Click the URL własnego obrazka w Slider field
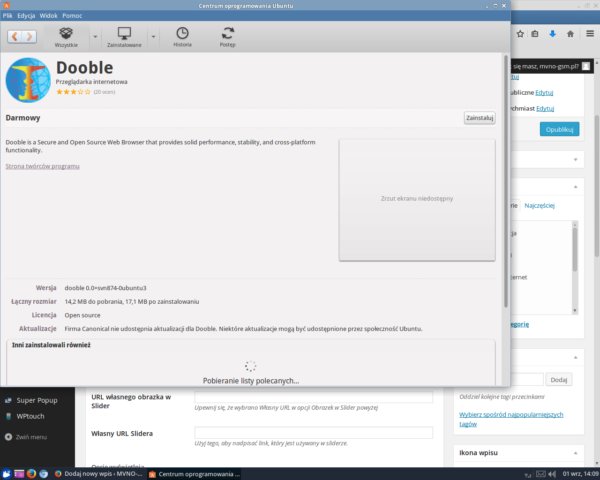600x480 pixels. click(314, 396)
